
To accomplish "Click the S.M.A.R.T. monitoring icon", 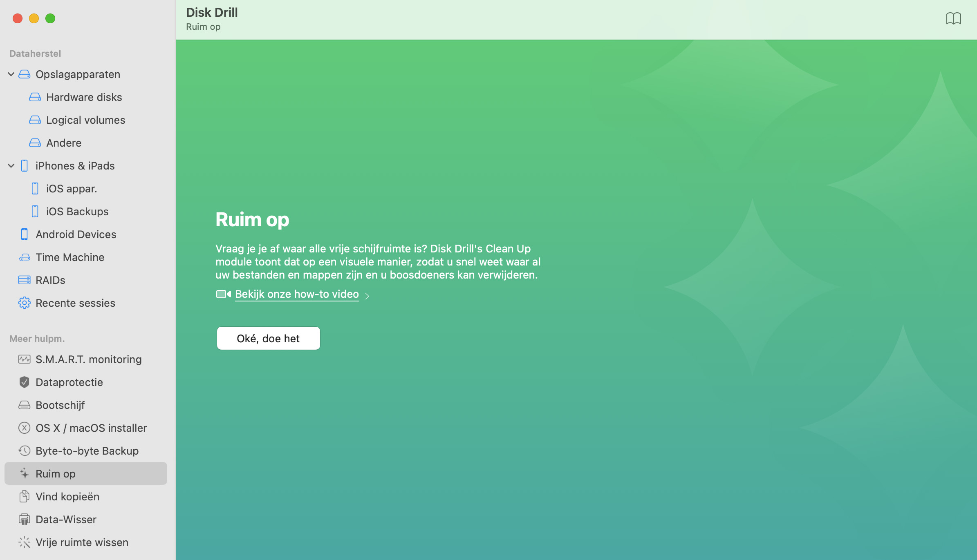I will (24, 359).
